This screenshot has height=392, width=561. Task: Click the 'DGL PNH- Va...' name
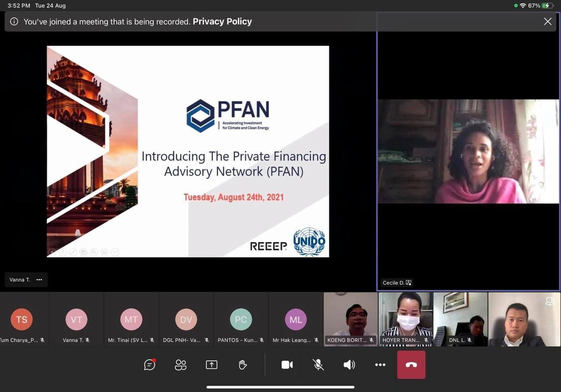click(x=182, y=340)
